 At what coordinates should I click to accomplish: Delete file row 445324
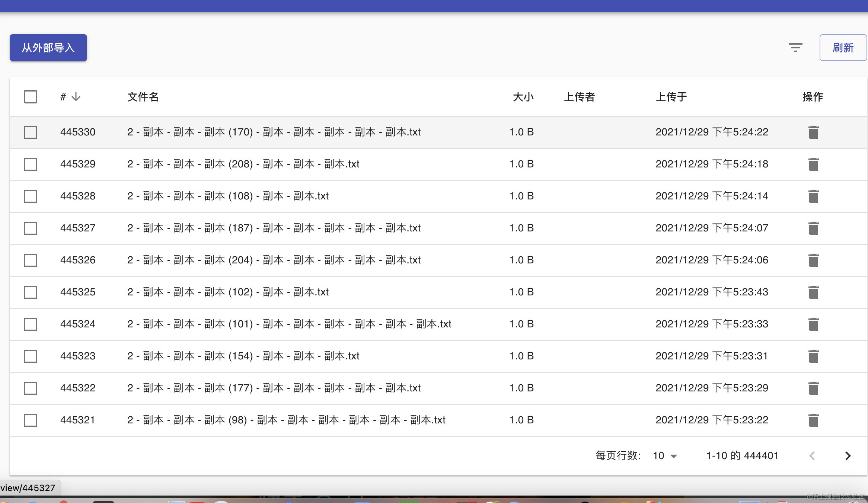[813, 324]
